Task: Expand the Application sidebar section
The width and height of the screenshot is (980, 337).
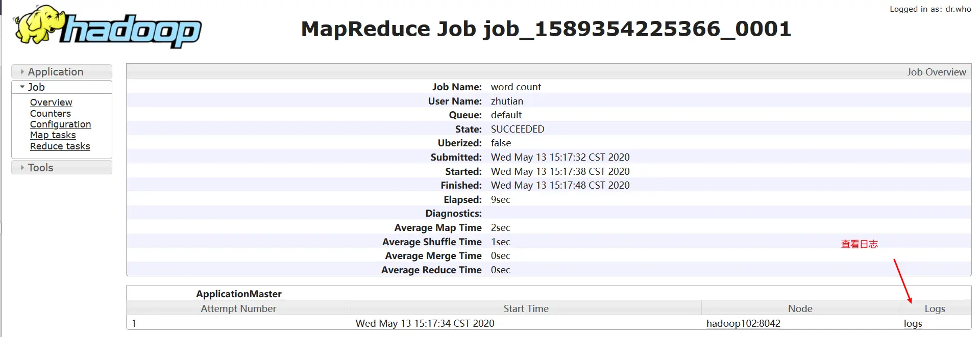Action: 62,71
